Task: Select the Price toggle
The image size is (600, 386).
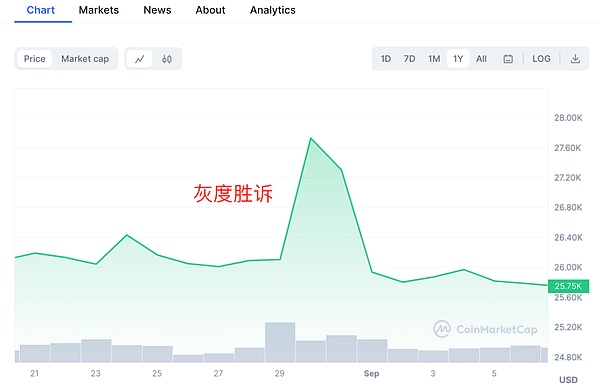Action: point(34,59)
